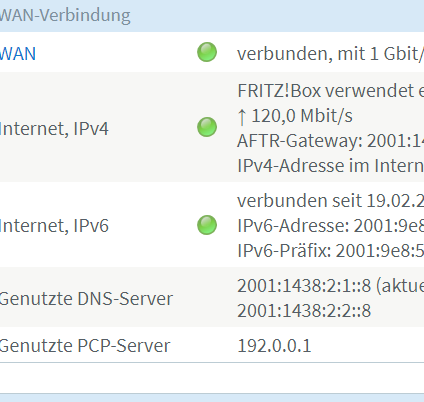Select the Internet, IPv4 row label
The width and height of the screenshot is (424, 402).
coord(54,129)
